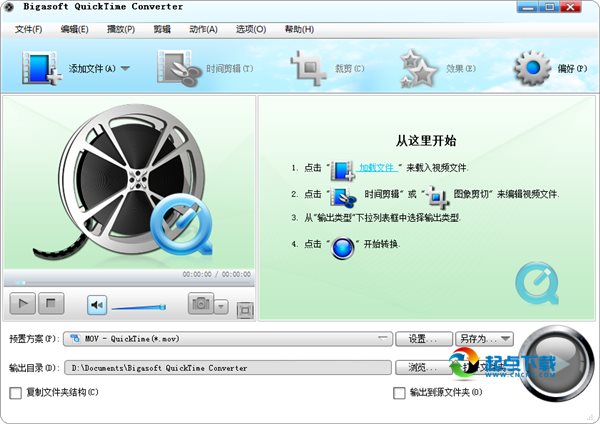Click the 从这里开始 heading text
600x424 pixels.
click(426, 140)
